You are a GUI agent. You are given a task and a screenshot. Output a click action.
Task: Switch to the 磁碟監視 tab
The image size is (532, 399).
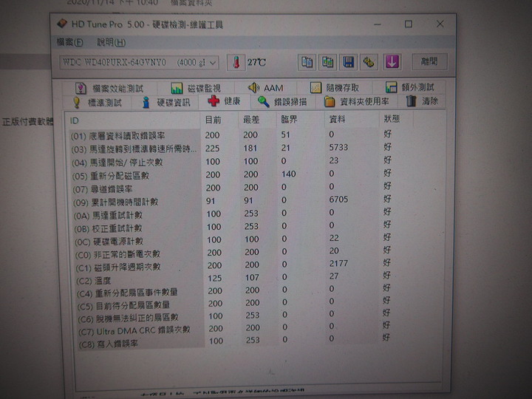pos(196,88)
